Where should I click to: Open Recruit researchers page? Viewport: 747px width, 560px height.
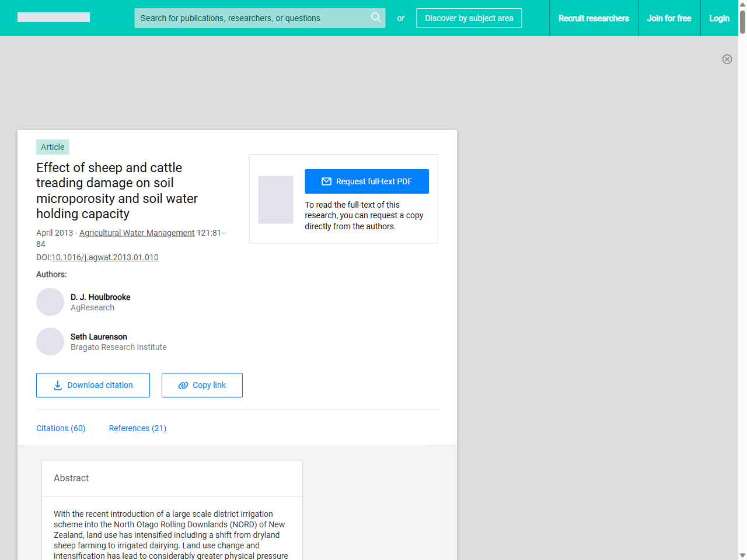click(x=594, y=18)
